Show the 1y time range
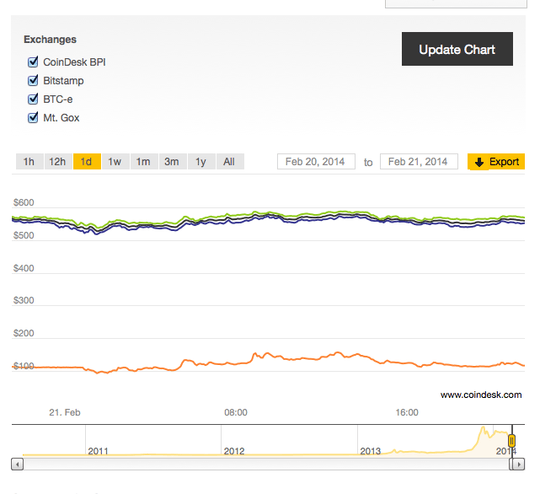Image resolution: width=540 pixels, height=494 pixels. (x=201, y=162)
